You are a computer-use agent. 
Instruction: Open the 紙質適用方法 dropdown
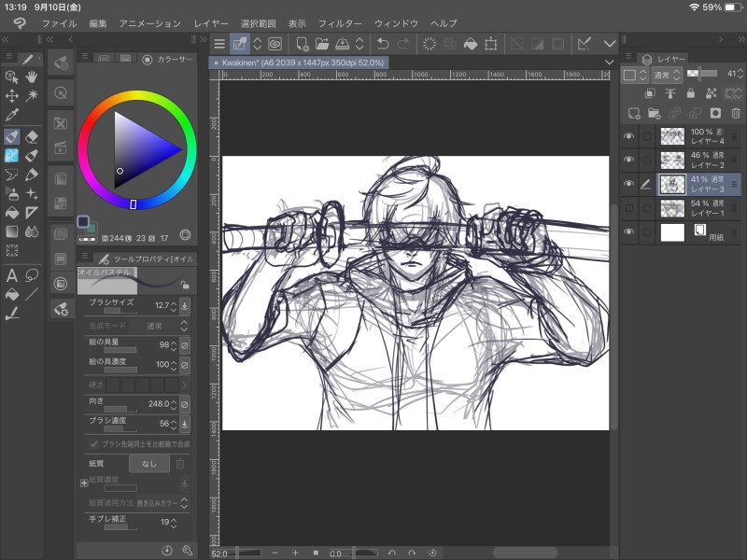tap(162, 502)
